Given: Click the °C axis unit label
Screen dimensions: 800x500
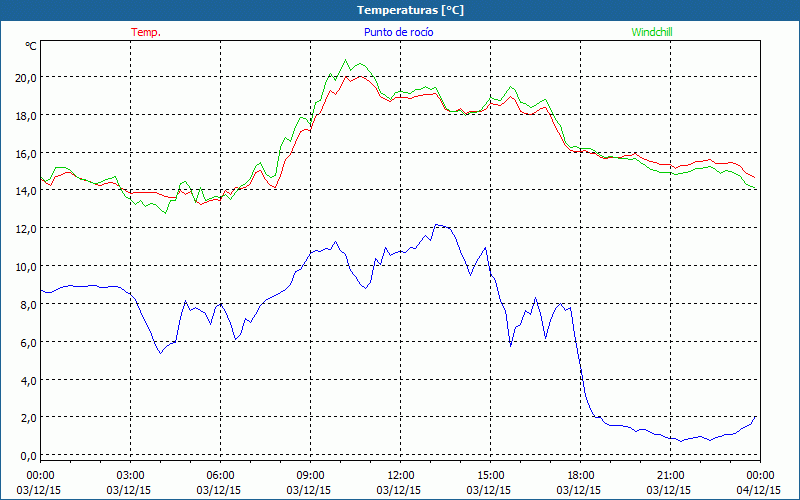Looking at the screenshot, I should [31, 46].
